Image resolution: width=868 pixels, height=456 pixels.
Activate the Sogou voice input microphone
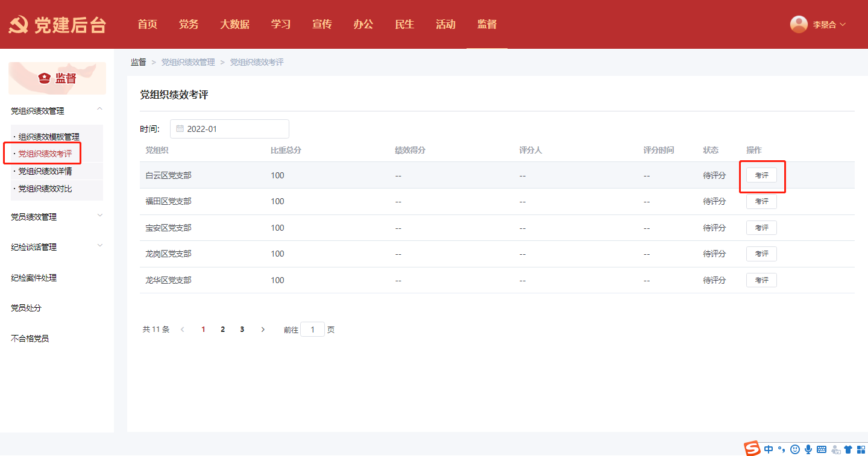tap(808, 449)
